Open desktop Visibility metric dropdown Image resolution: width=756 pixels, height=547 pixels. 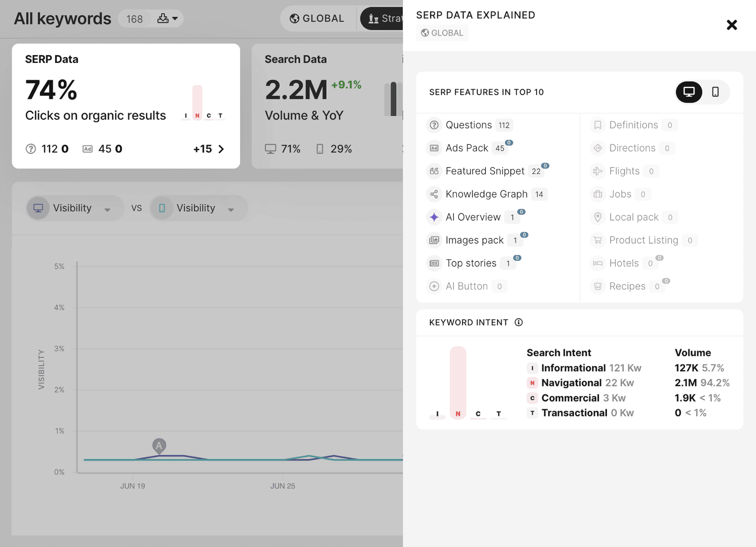point(75,208)
